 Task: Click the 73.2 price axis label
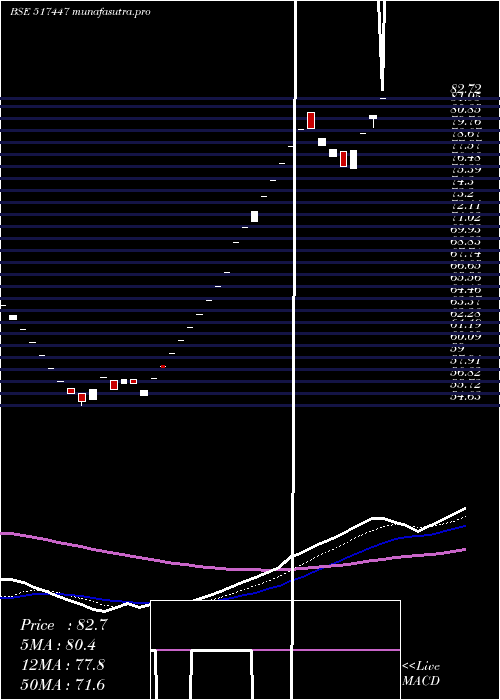pos(462,194)
